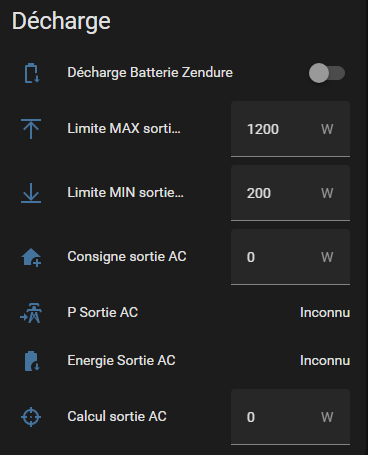Focus the Limite MAX field showing 1200
Image resolution: width=368 pixels, height=455 pixels.
[290, 129]
